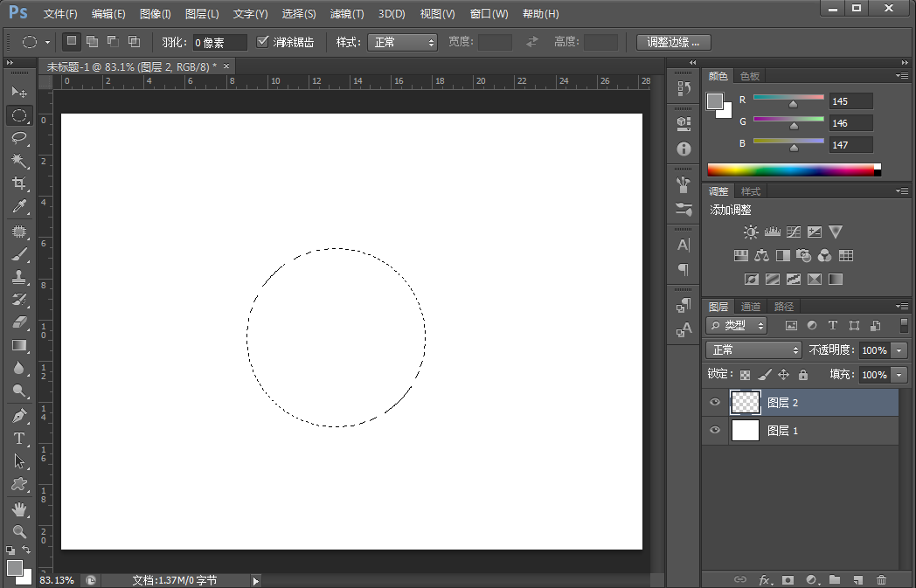Toggle the anti-alias checkbox
The width and height of the screenshot is (916, 588).
coord(263,41)
